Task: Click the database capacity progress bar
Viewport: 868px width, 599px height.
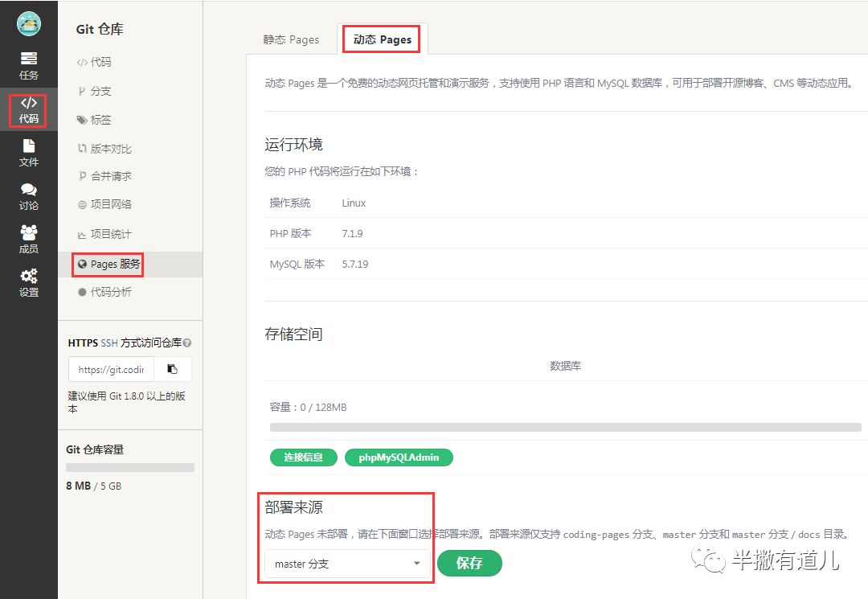Action: pos(565,428)
